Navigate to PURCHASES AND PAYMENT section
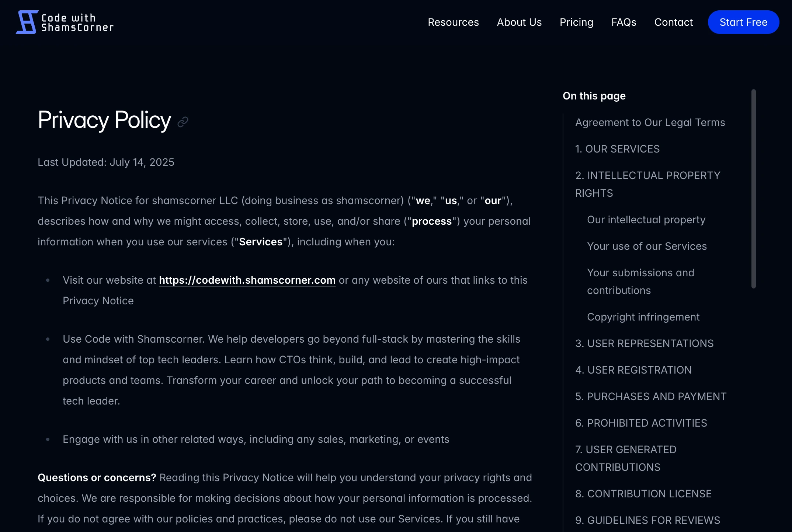 click(651, 396)
